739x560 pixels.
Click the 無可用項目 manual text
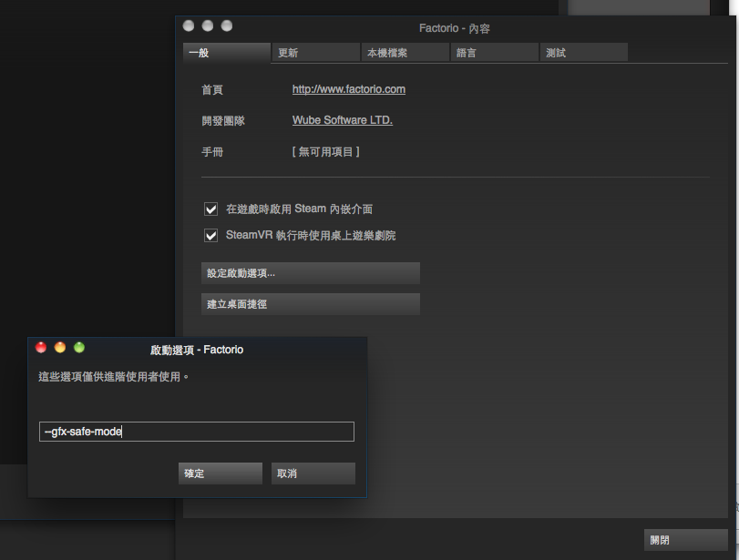tap(325, 152)
